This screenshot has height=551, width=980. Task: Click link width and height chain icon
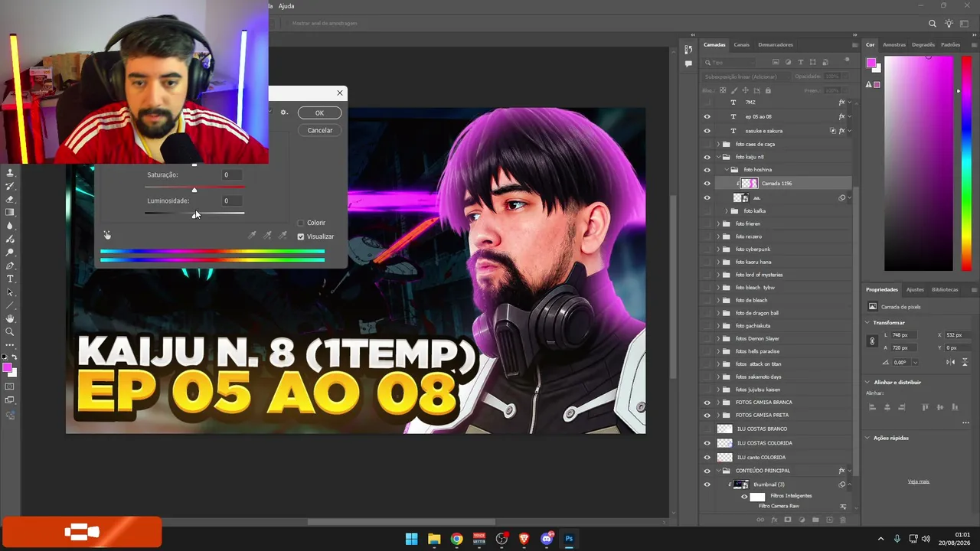click(x=872, y=341)
